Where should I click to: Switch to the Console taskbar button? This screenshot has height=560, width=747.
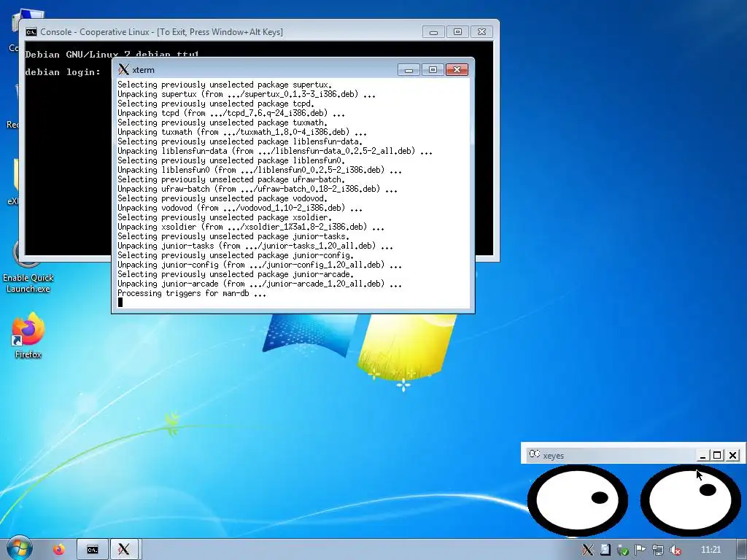[93, 550]
